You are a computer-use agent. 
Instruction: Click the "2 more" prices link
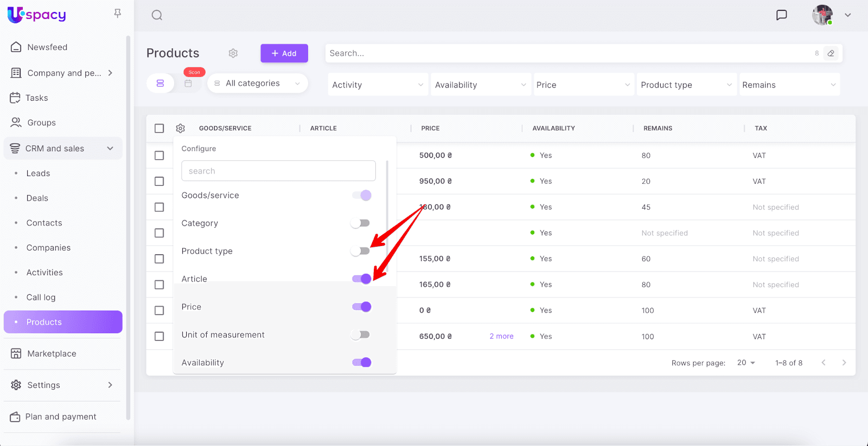pyautogui.click(x=501, y=337)
